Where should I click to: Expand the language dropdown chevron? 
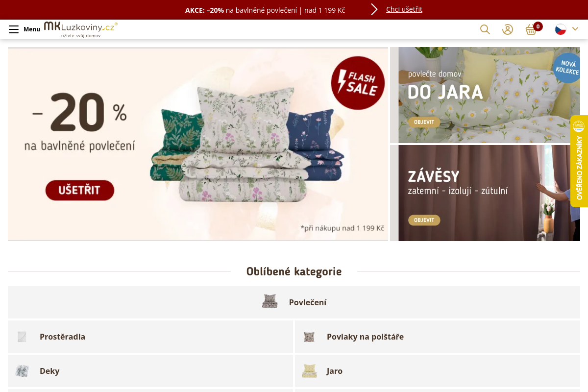tap(575, 29)
